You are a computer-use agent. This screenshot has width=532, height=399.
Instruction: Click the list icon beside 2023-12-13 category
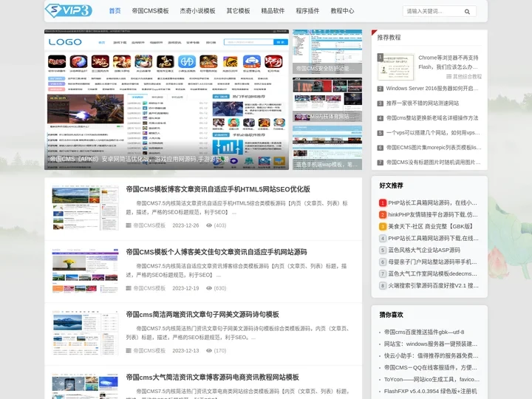click(129, 350)
